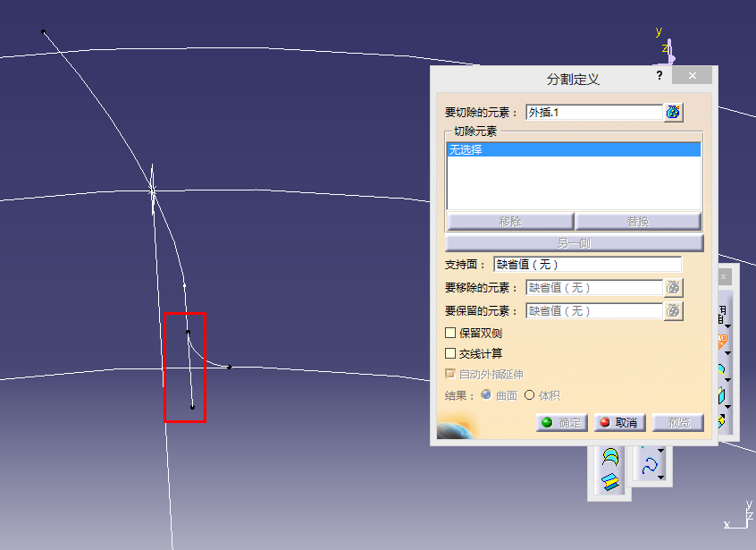This screenshot has width=756, height=550.
Task: Select the 体积 result radio button
Action: click(x=529, y=394)
